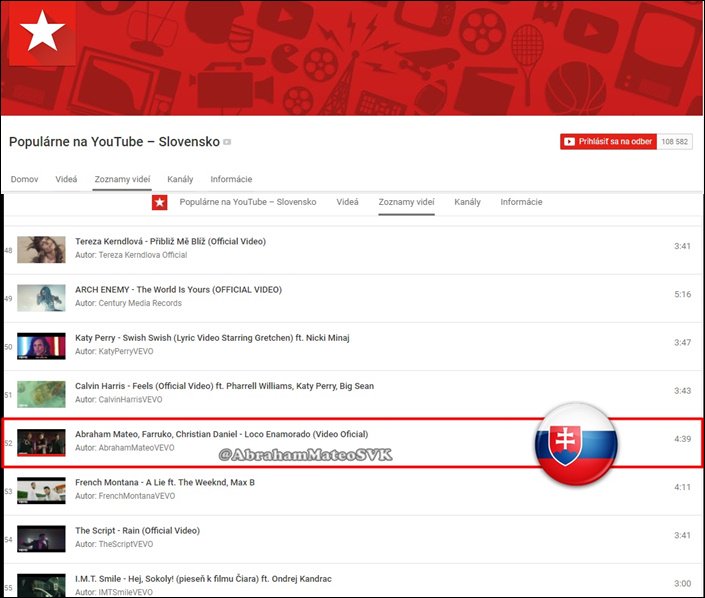Image resolution: width=705 pixels, height=598 pixels.
Task: Open author AbrahamMateoVEVO
Action: click(x=137, y=447)
